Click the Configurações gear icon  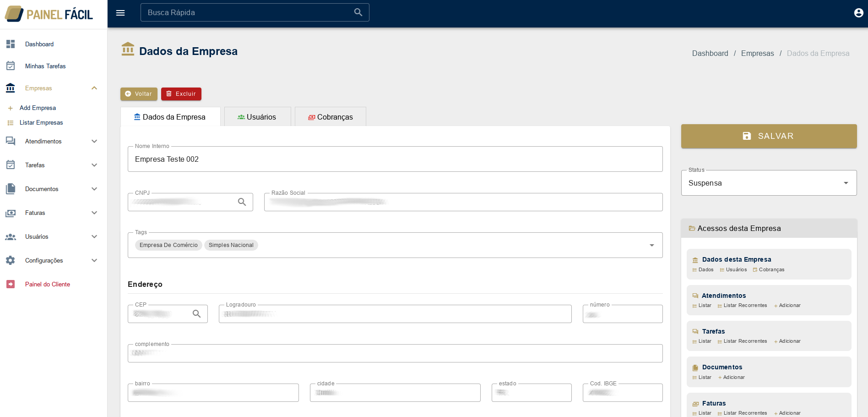[11, 260]
